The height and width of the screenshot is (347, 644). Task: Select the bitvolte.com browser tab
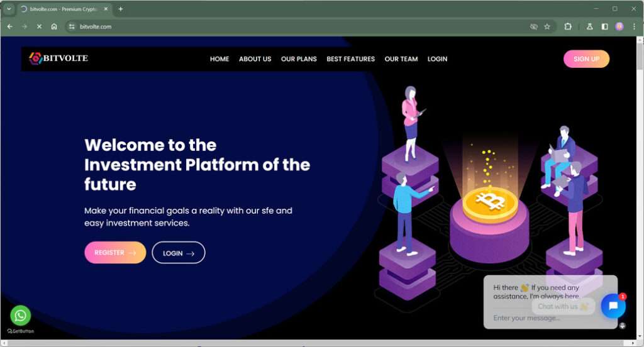click(x=65, y=9)
